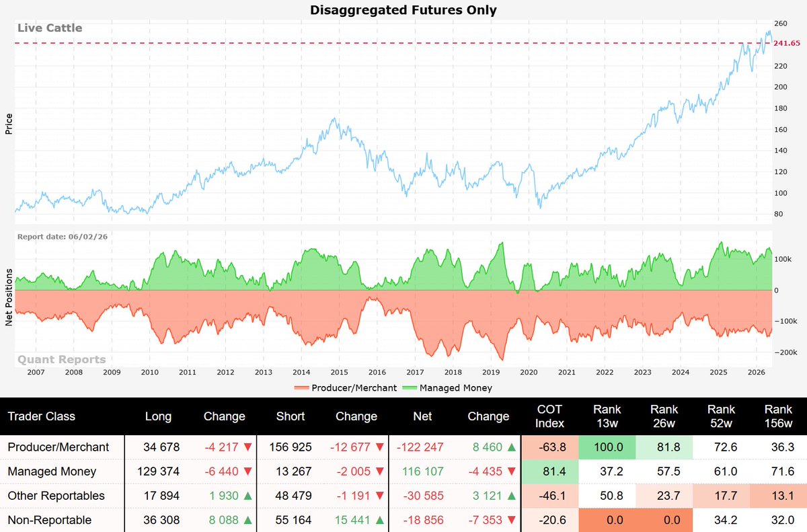Click the red down arrow beside -12 677

pyautogui.click(x=381, y=447)
